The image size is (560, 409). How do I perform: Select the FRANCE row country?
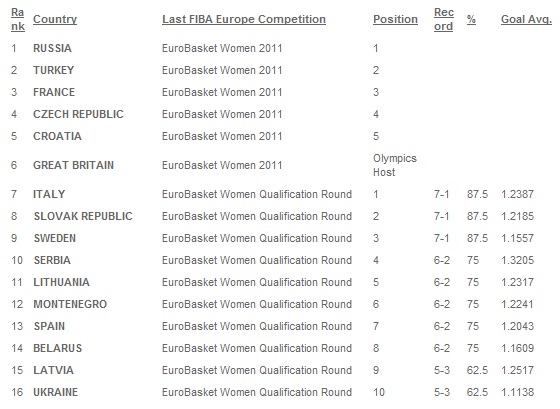click(x=54, y=92)
